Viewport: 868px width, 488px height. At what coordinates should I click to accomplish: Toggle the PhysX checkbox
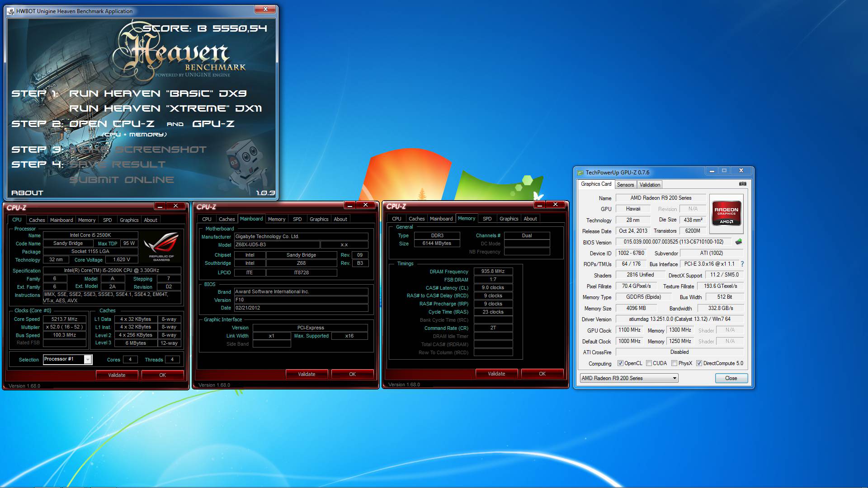point(674,363)
